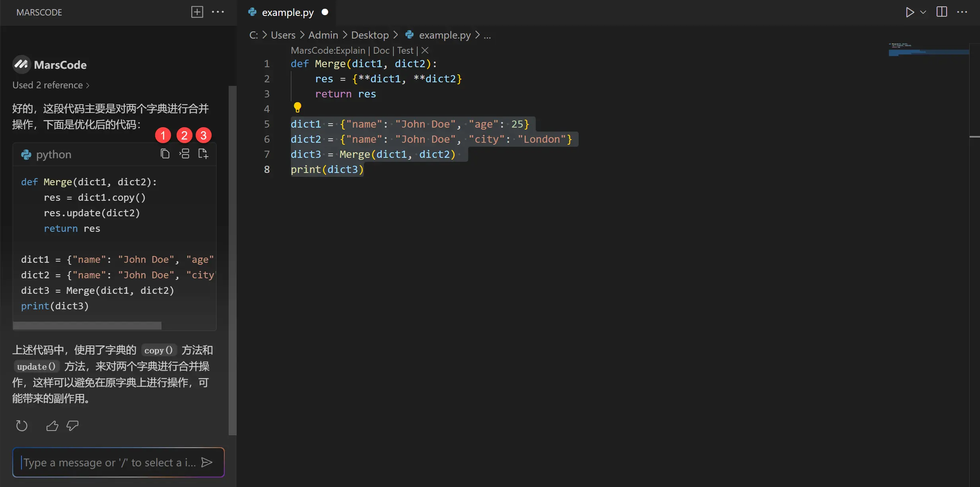Click line number 5 in gutter
The width and height of the screenshot is (980, 487).
coord(267,124)
